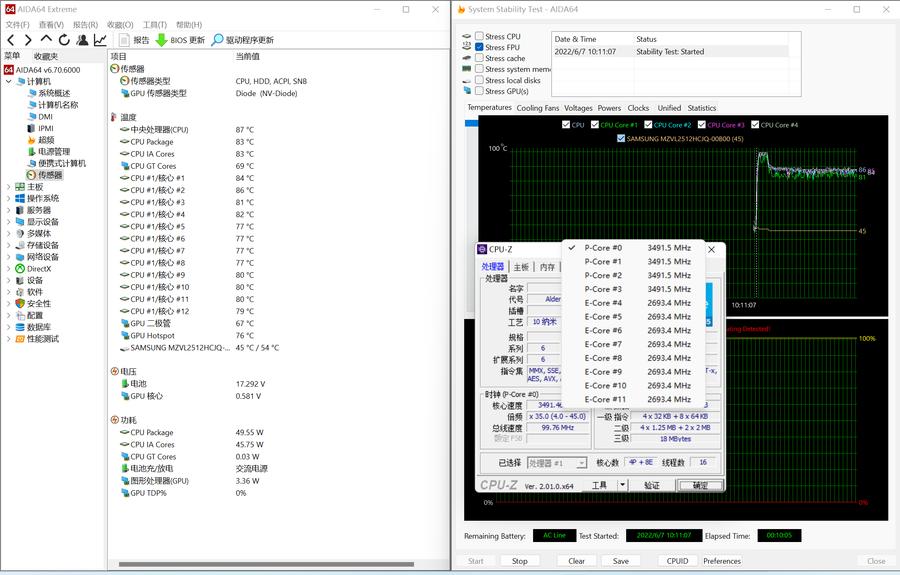This screenshot has height=575, width=900.
Task: Click the 报告 report toolbar icon
Action: tap(125, 40)
